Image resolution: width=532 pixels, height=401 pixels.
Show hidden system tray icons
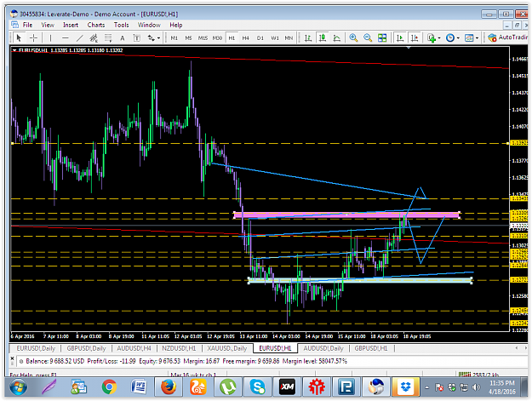[x=426, y=387]
